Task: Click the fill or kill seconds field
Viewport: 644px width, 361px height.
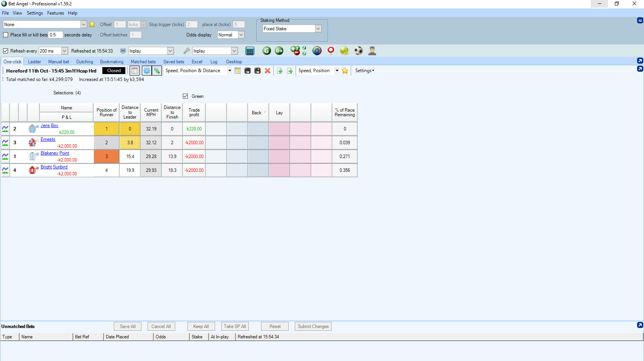Action: 55,35
